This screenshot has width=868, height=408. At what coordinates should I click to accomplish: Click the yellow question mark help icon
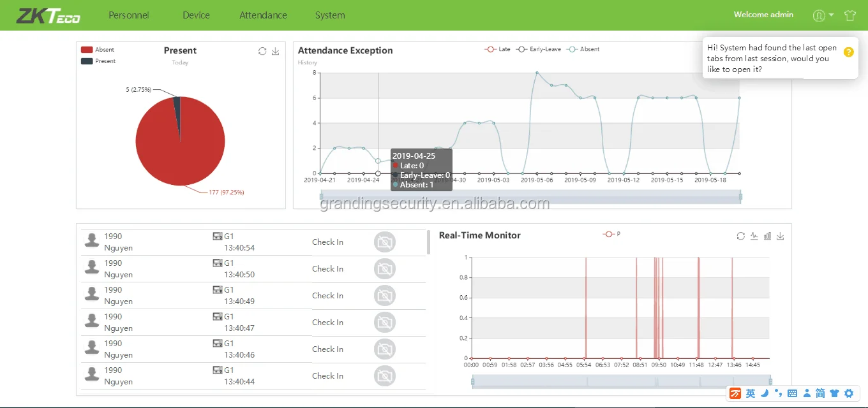coord(848,52)
